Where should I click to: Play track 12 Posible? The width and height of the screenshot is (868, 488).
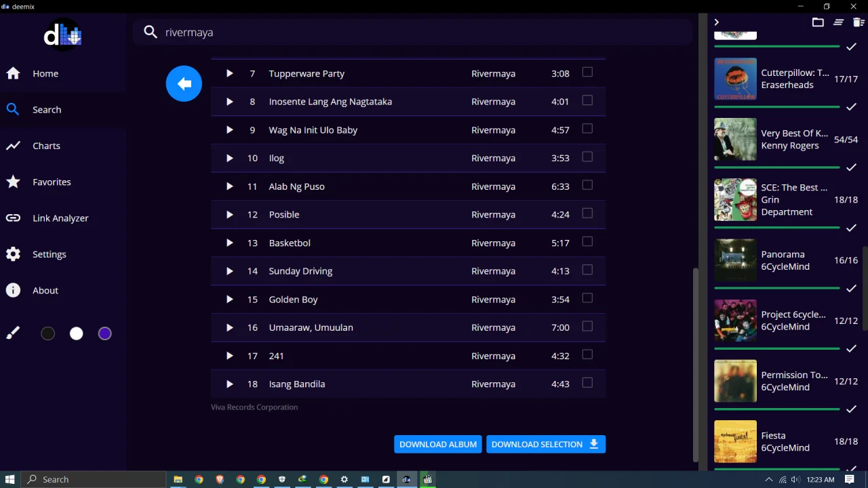(x=229, y=215)
